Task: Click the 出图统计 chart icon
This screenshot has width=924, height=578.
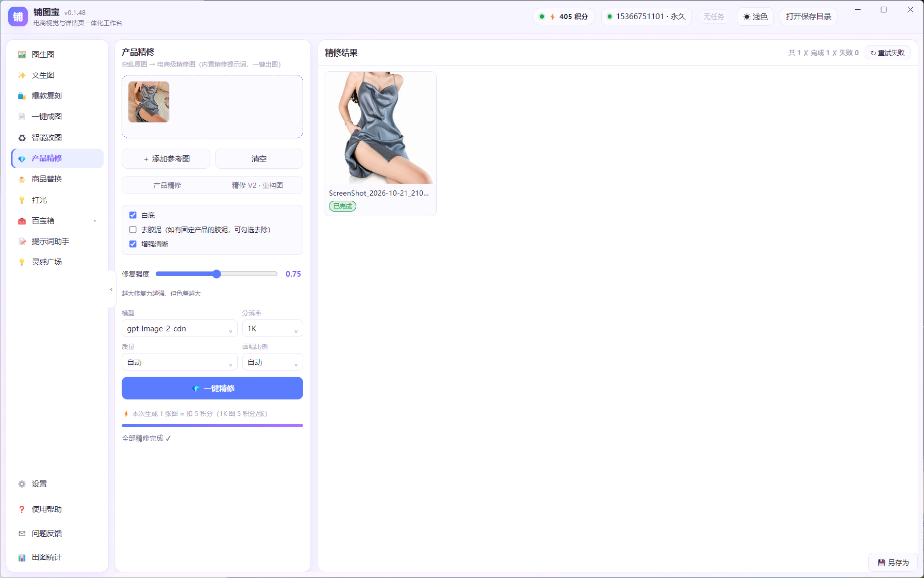Action: (22, 557)
